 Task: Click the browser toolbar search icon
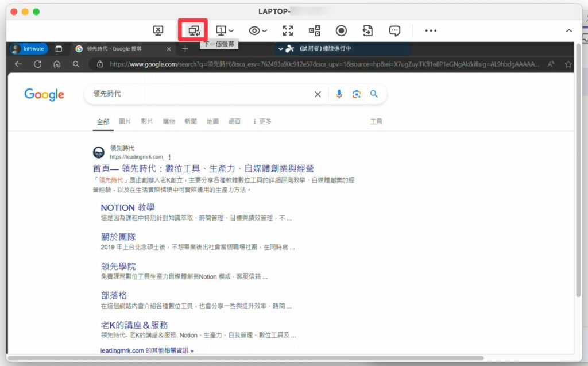76,64
